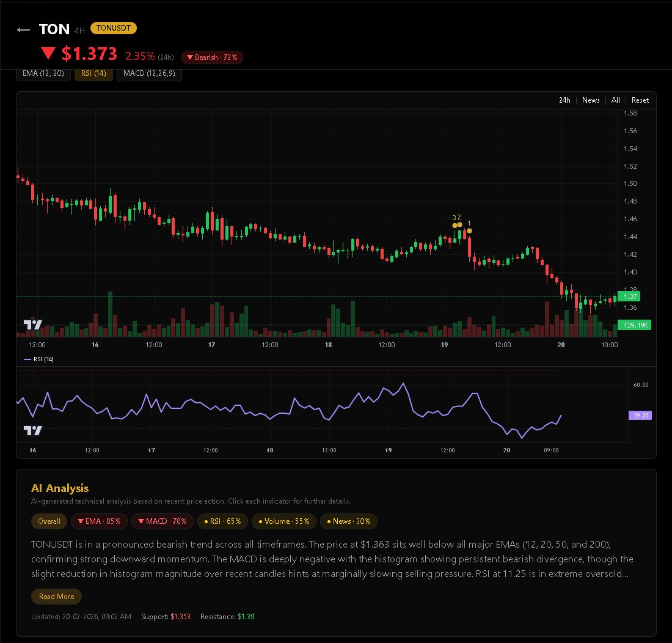Screen dimensions: 672x643
Task: Click the TONUSDT pair badge
Action: 114,28
